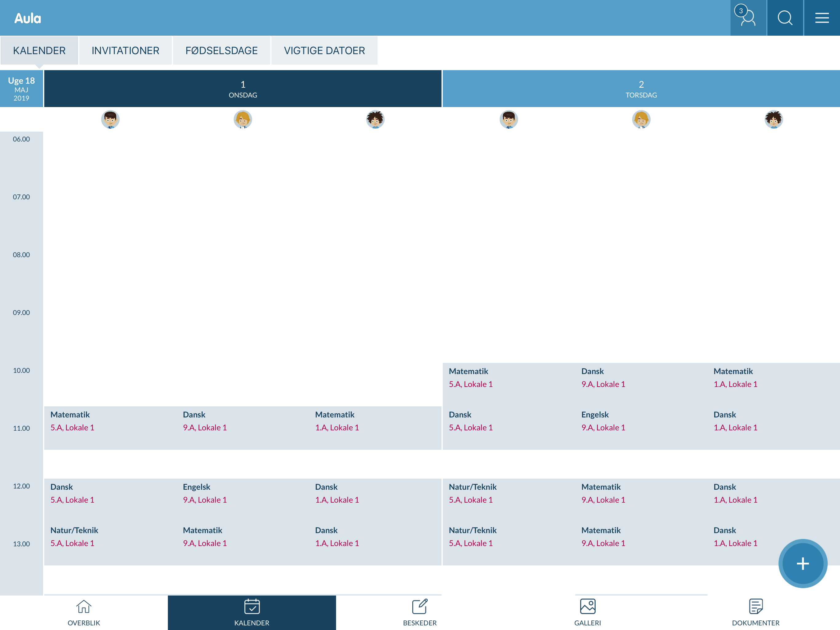Viewport: 840px width, 630px height.
Task: Open the search magnifier icon
Action: (x=785, y=18)
